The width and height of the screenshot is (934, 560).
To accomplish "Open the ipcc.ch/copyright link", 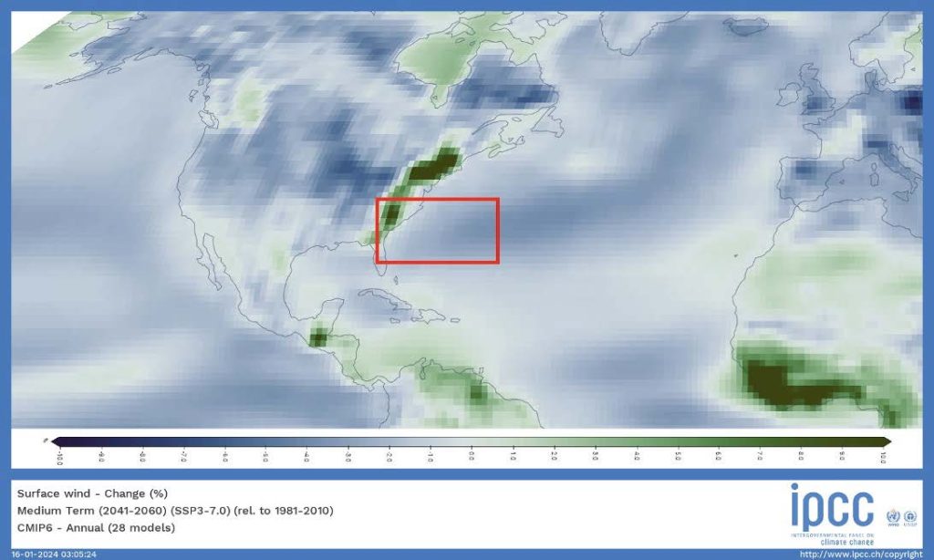I will 861,555.
